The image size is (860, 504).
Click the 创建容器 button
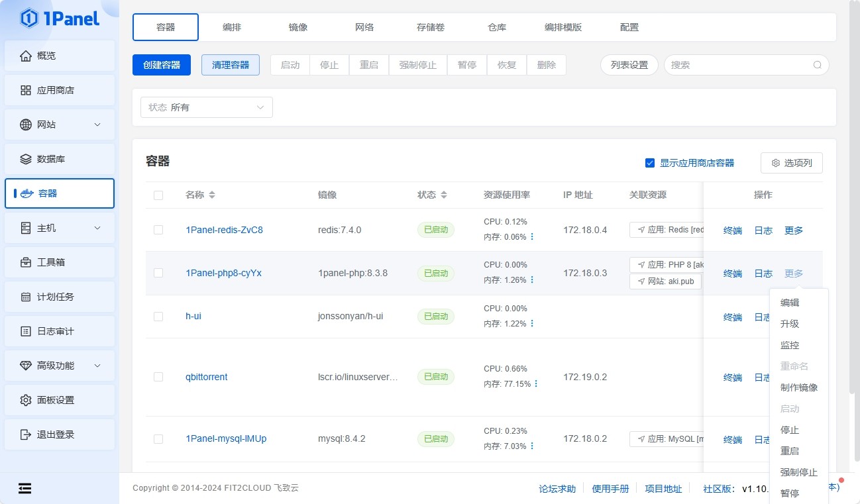pyautogui.click(x=162, y=65)
